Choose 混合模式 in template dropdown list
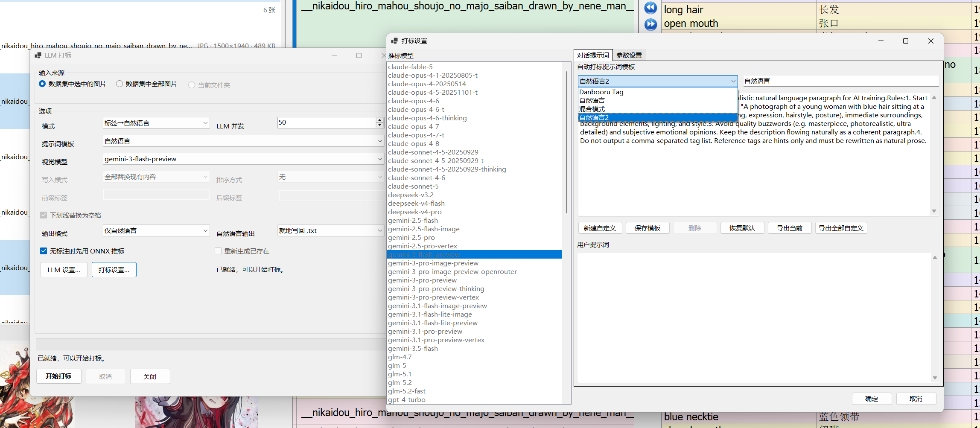 click(x=658, y=109)
